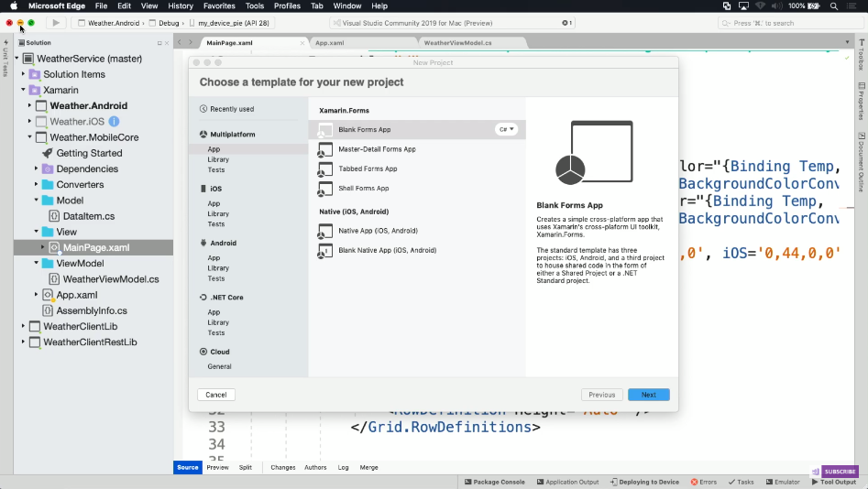Collapse the Model folder
The width and height of the screenshot is (868, 489).
point(36,200)
